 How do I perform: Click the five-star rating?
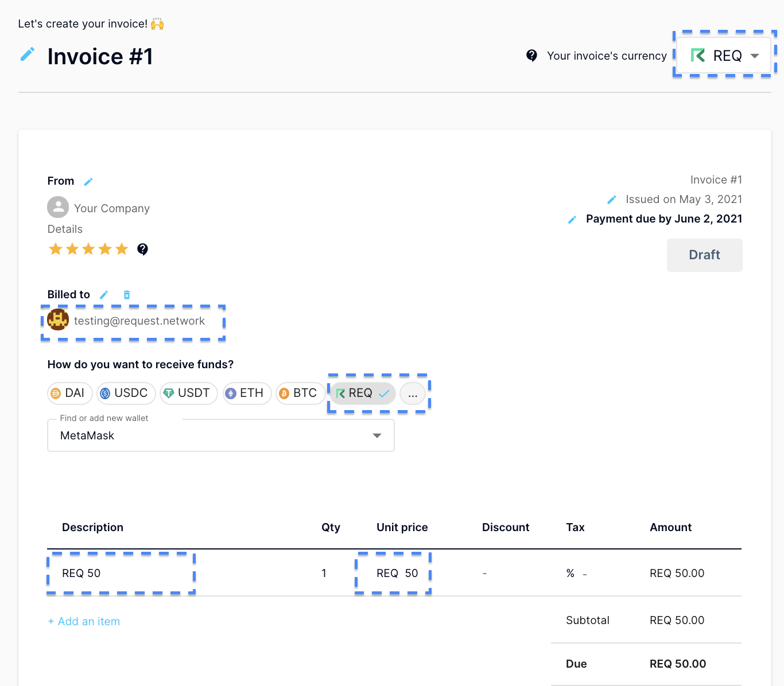[x=88, y=249]
